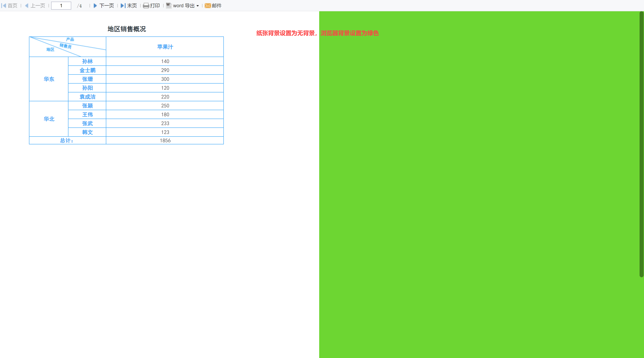Image resolution: width=644 pixels, height=358 pixels.
Task: Click the printer icon
Action: [x=146, y=5]
